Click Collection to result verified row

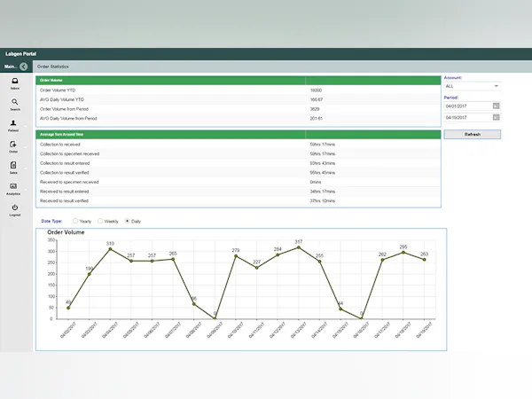239,173
